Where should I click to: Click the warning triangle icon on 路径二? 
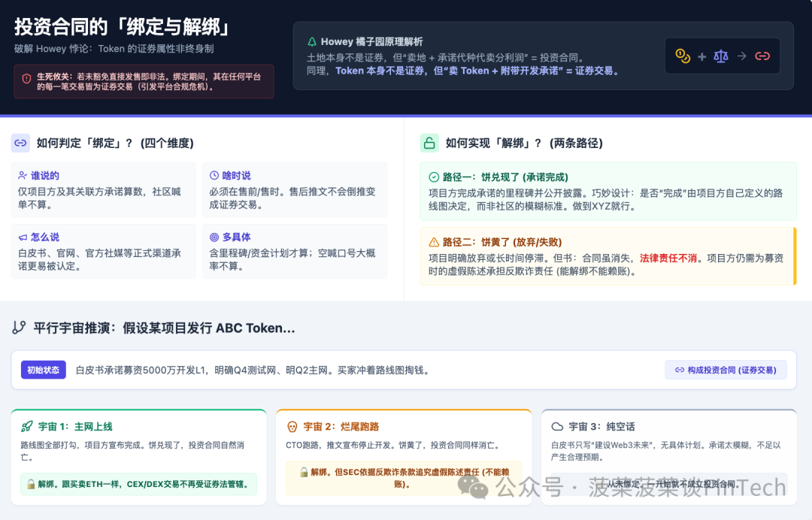(x=433, y=242)
